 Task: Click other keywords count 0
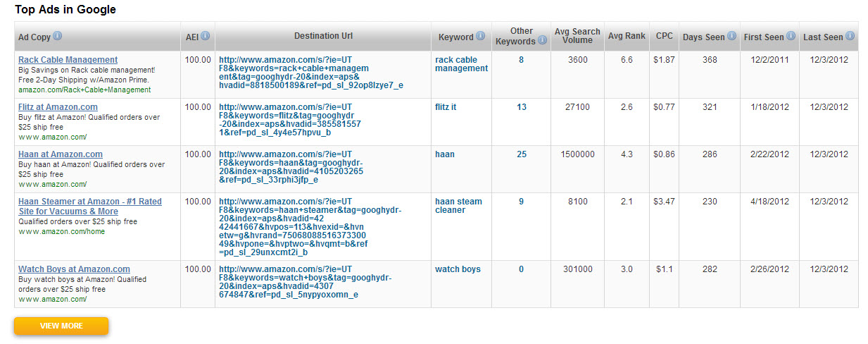pyautogui.click(x=522, y=269)
